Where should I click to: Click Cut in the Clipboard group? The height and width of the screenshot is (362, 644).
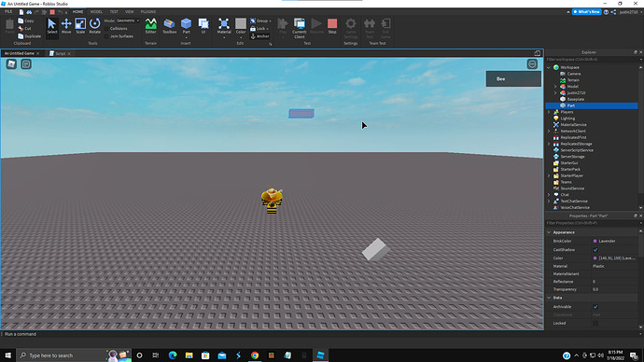pos(24,28)
